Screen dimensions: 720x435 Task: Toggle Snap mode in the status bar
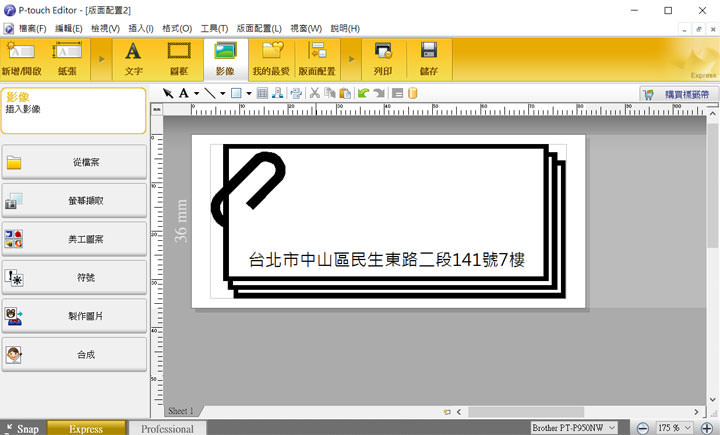pos(20,428)
